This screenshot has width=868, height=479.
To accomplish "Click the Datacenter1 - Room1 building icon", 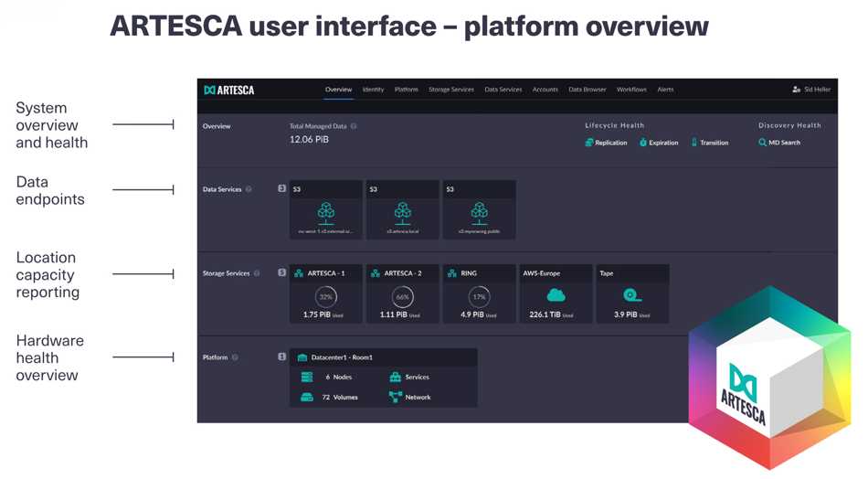I will click(302, 357).
